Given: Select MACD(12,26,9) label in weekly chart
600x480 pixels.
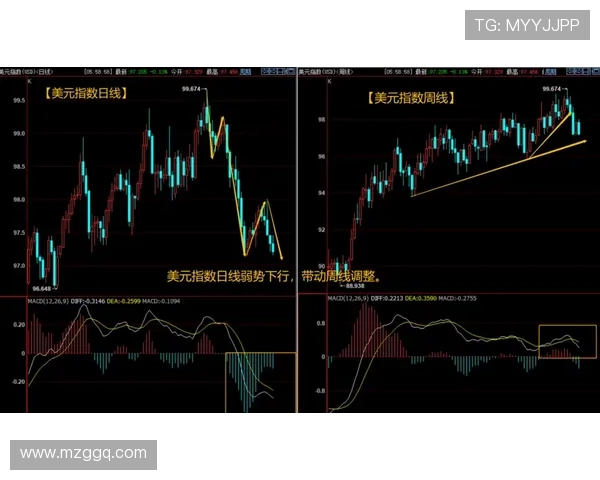Looking at the screenshot, I should 348,298.
